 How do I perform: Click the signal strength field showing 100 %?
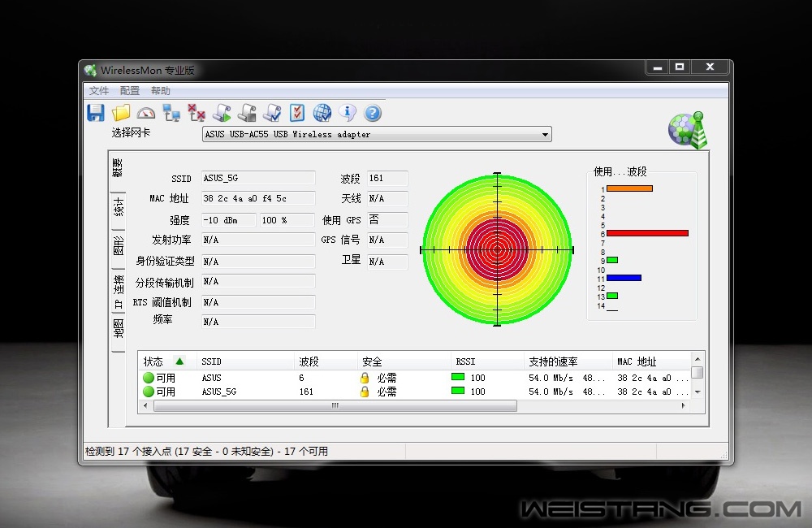[287, 220]
